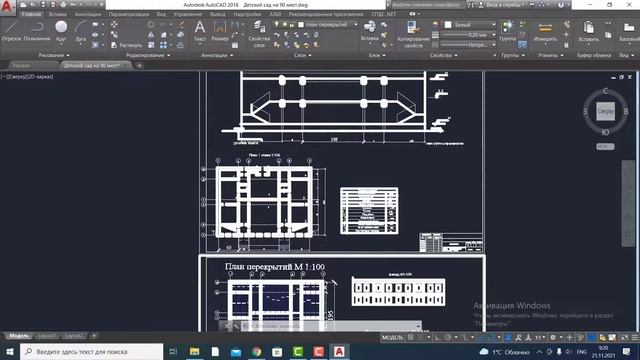Click Копирование свойств (Match Properties)
The height and width of the screenshot is (360, 640).
click(x=413, y=34)
